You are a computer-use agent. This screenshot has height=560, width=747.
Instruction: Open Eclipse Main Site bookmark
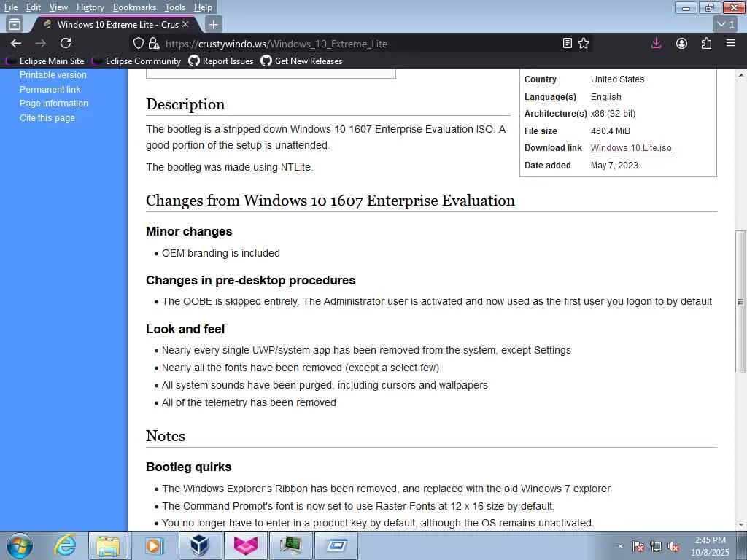tap(45, 61)
